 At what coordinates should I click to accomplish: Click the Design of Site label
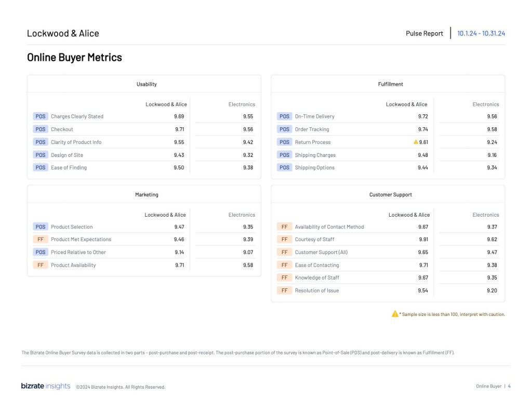67,155
